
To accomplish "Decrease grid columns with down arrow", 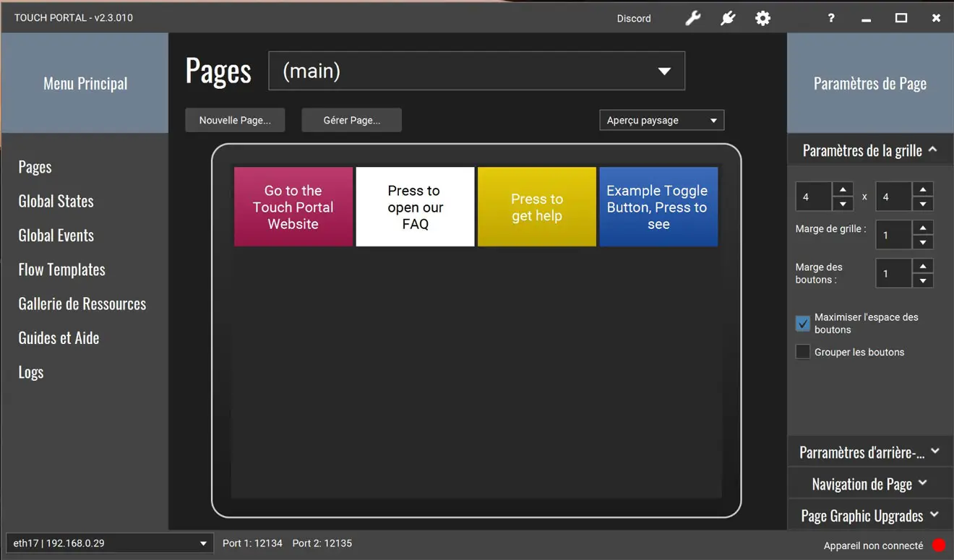I will [843, 204].
